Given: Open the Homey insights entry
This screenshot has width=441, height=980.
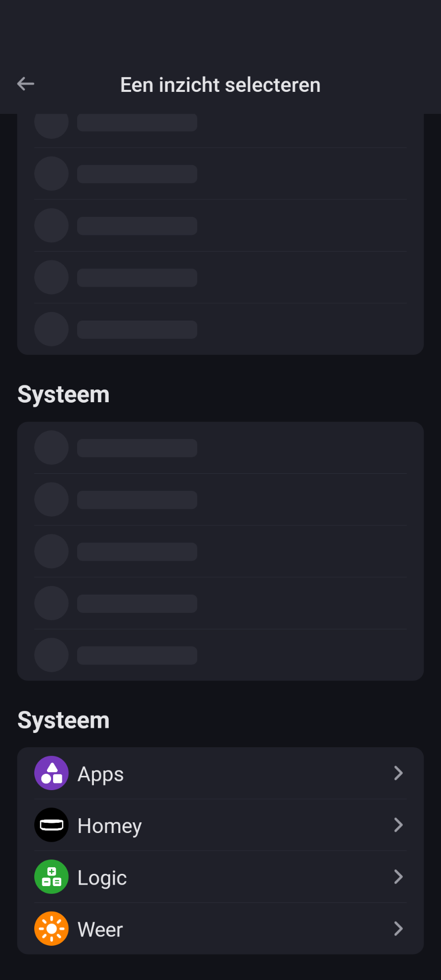Looking at the screenshot, I should point(110,826).
